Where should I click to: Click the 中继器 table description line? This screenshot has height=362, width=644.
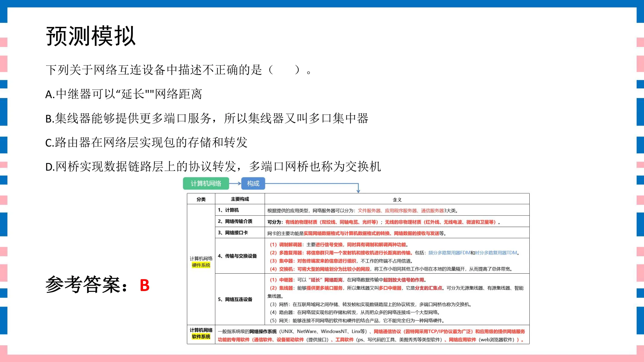tap(348, 280)
